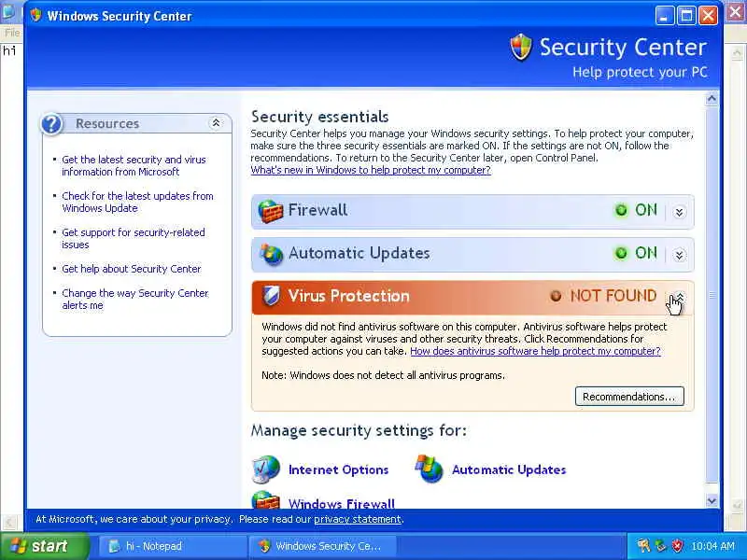Click the Resources question mark icon
This screenshot has height=560, width=747.
pos(51,124)
